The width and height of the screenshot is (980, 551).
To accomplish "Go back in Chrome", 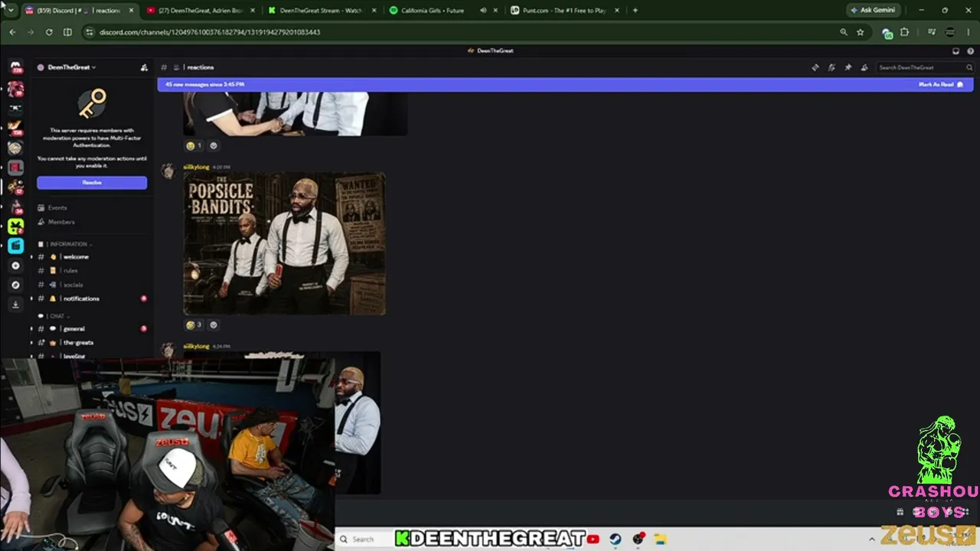I will coord(12,32).
